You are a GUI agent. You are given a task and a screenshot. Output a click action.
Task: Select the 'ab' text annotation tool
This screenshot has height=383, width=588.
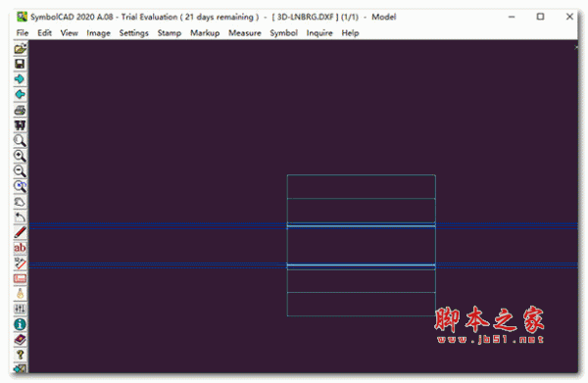click(x=21, y=248)
